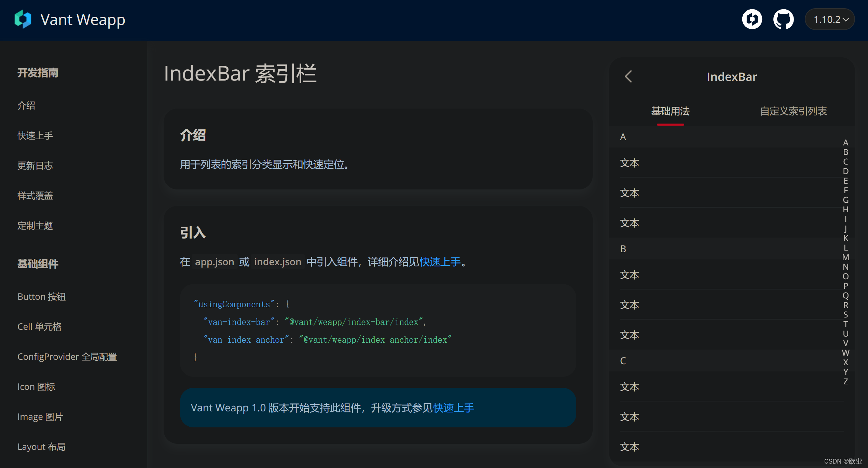Click the "van-index-anchor" code line
The height and width of the screenshot is (468, 868).
pyautogui.click(x=327, y=340)
